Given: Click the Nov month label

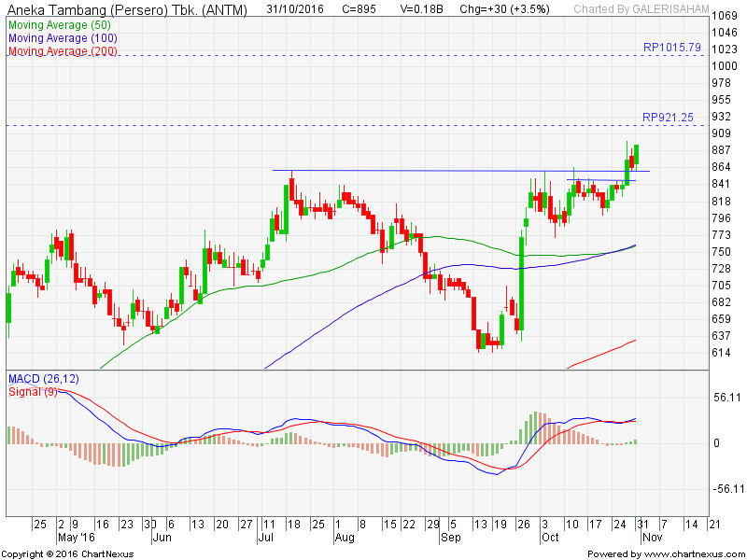Looking at the screenshot, I should [652, 538].
